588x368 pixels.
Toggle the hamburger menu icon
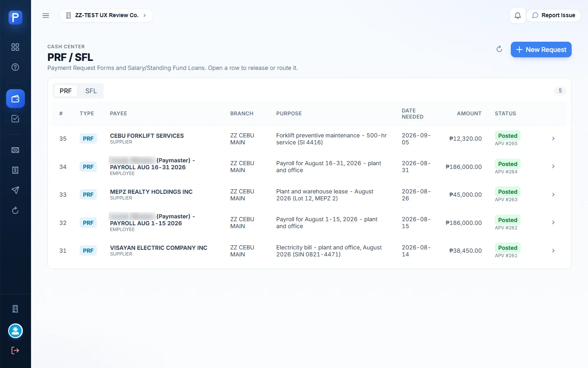coord(46,16)
